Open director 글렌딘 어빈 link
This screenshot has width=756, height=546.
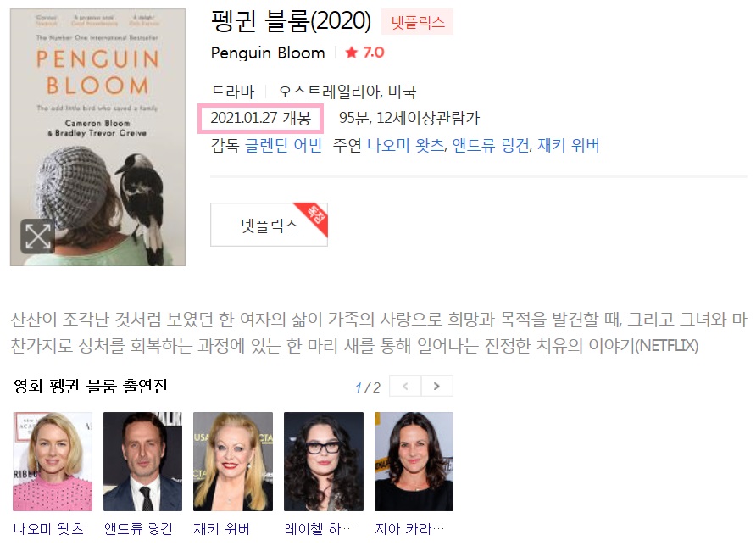point(283,145)
